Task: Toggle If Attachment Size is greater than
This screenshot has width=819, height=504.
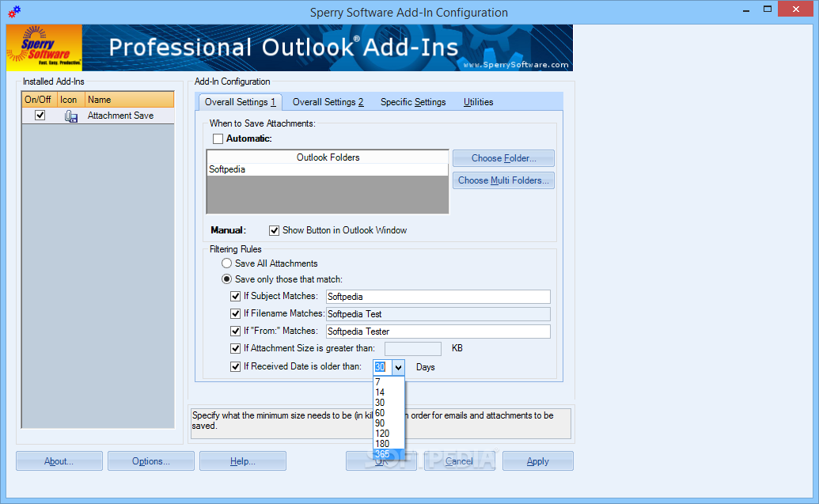Action: pyautogui.click(x=236, y=348)
